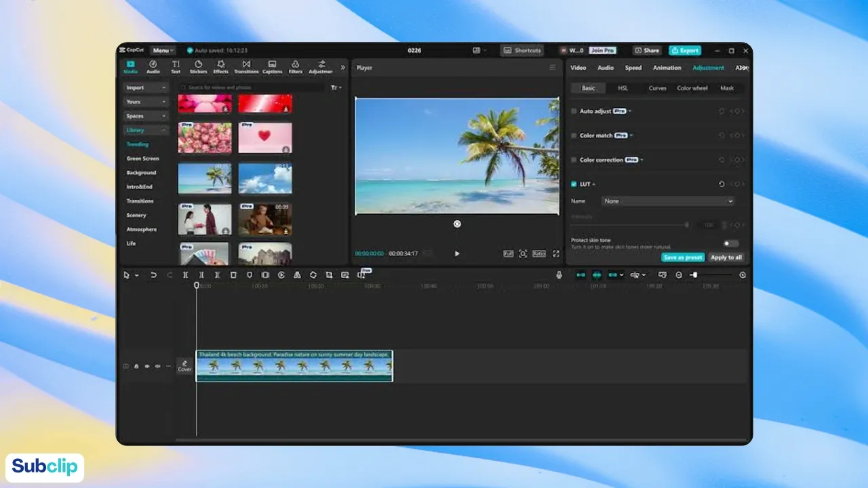This screenshot has width=868, height=488.
Task: Click the Join Pro button
Action: click(x=602, y=50)
